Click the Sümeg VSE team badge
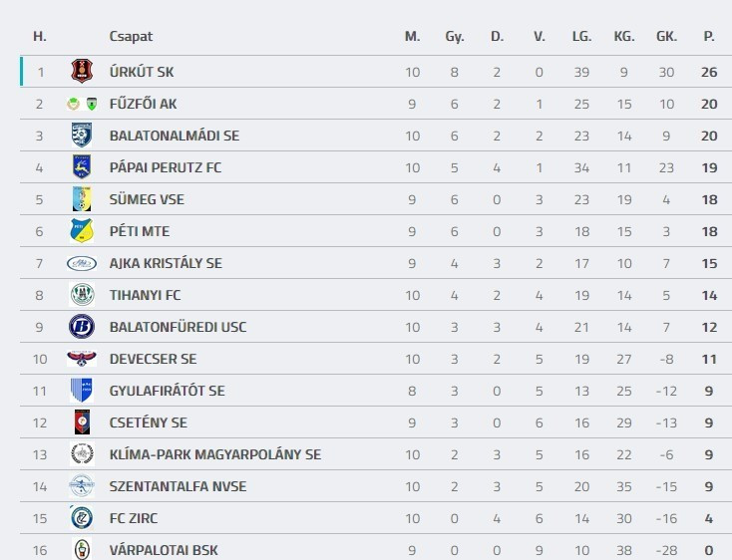This screenshot has height=560, width=732. point(81,199)
